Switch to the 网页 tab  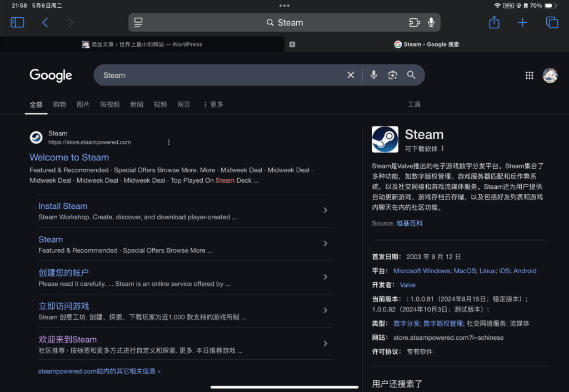pos(183,104)
